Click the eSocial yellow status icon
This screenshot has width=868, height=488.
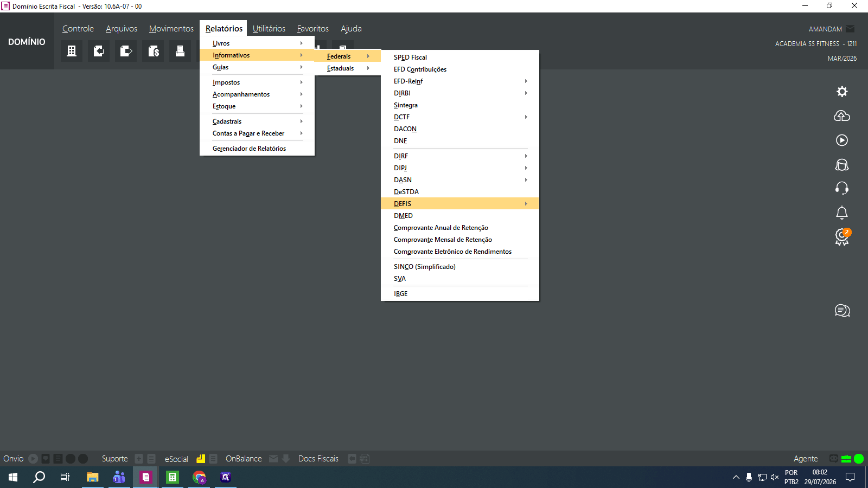(201, 459)
